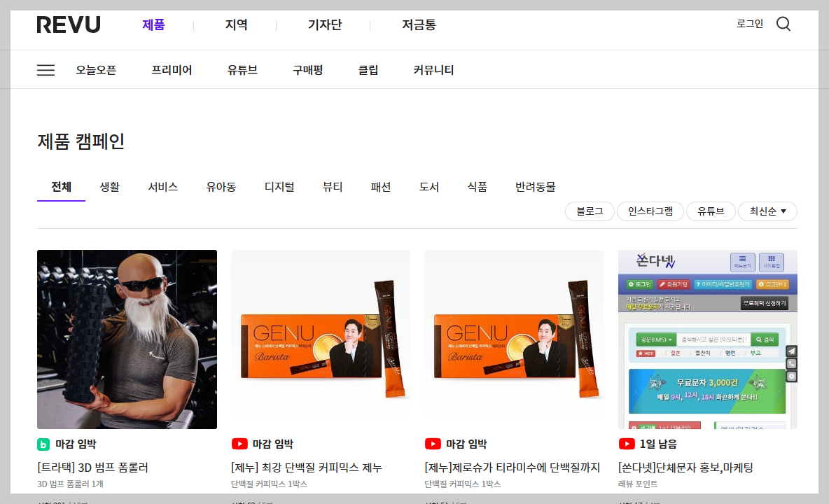Enable the 인스타그램 channel filter
Image resolution: width=829 pixels, height=504 pixels.
pyautogui.click(x=650, y=211)
